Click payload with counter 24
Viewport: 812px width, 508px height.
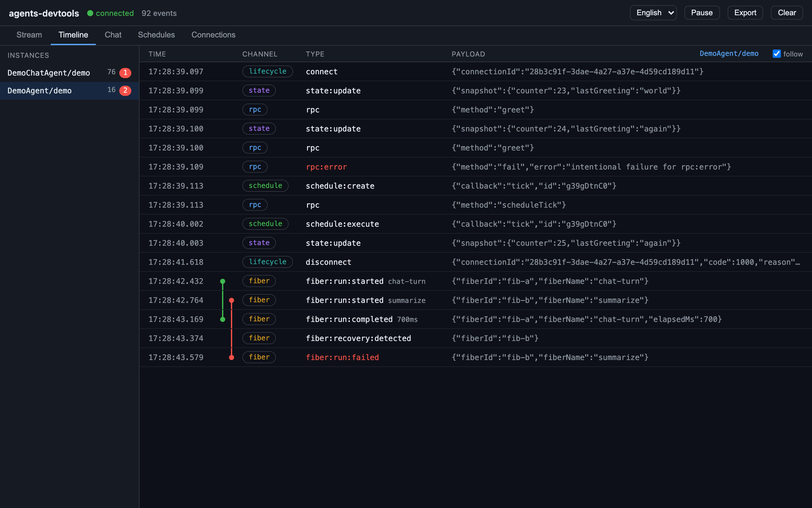click(x=566, y=129)
